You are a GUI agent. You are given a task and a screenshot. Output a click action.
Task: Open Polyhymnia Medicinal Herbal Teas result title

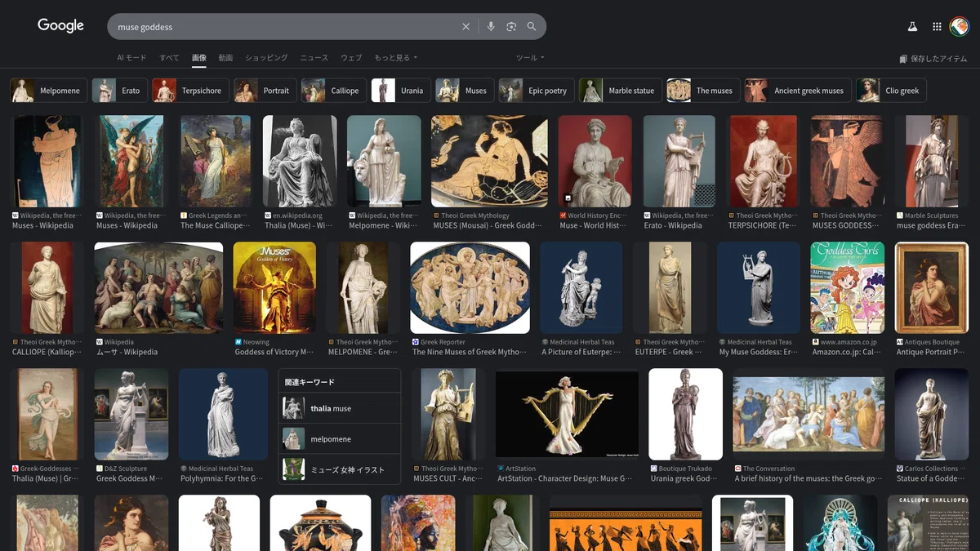point(221,478)
